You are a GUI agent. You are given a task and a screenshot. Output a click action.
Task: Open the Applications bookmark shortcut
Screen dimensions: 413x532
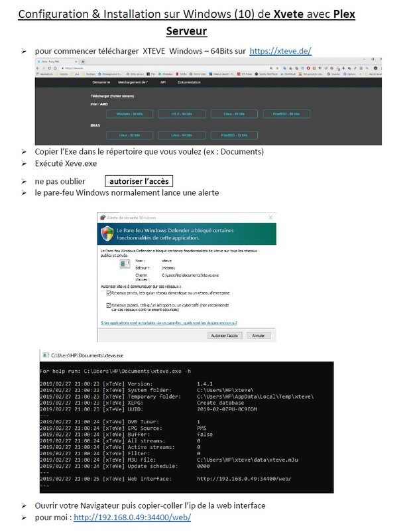(x=45, y=74)
